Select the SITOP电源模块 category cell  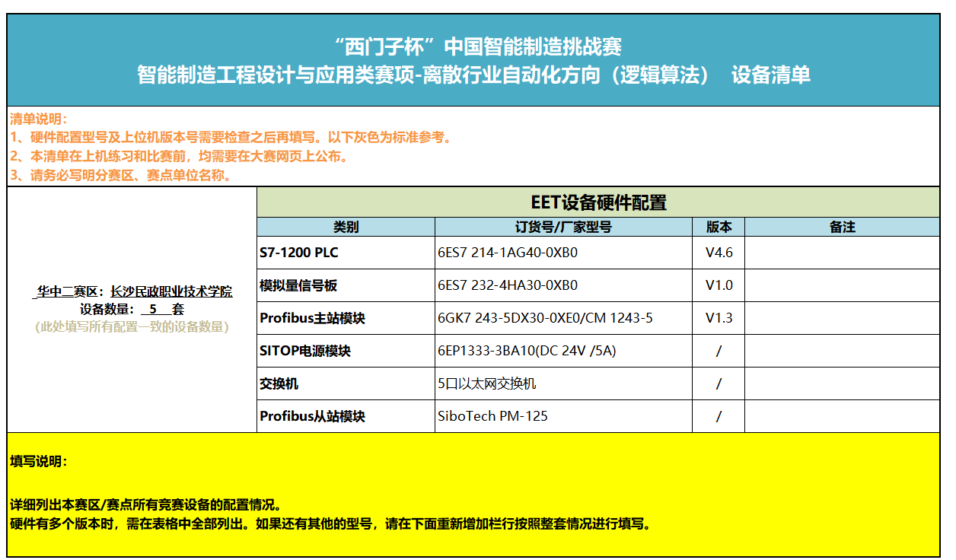pos(346,351)
